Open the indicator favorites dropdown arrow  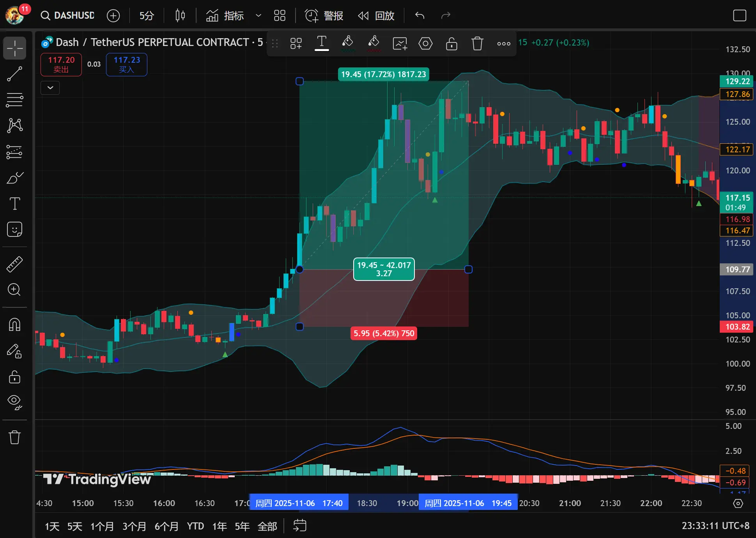258,16
